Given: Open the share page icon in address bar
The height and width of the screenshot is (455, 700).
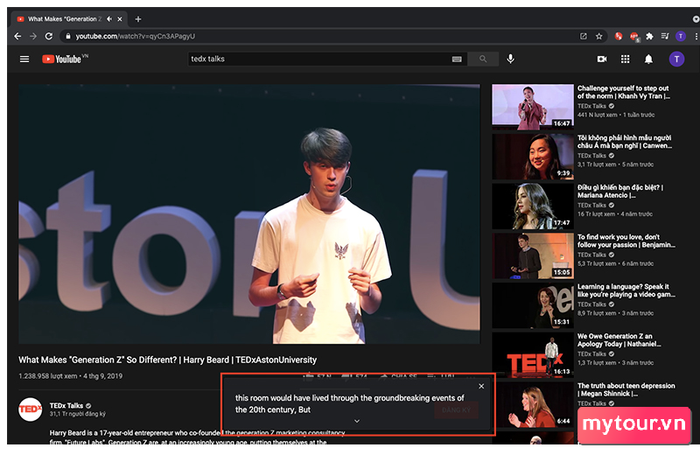Looking at the screenshot, I should [583, 36].
